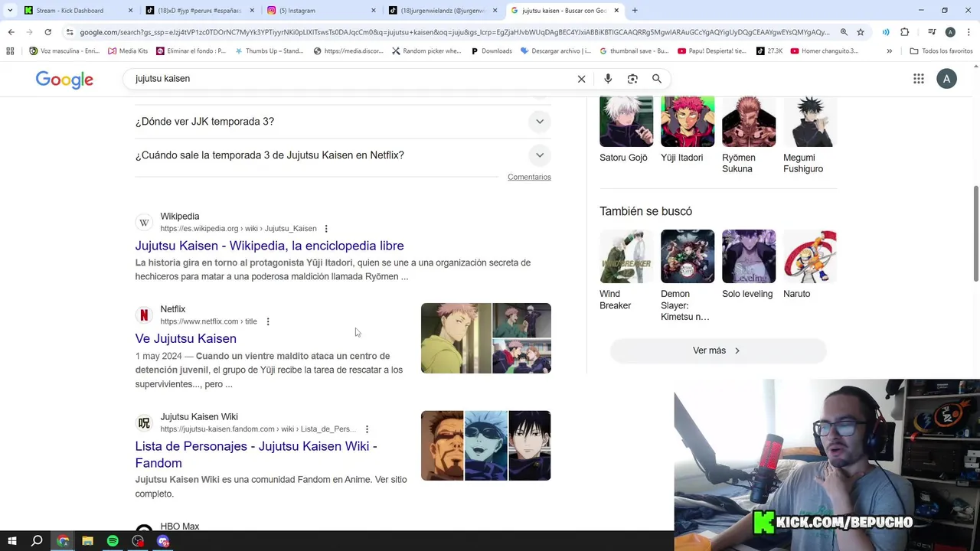Open 'Lista de Personajes' Fandom link
Viewport: 980px width, 551px height.
click(x=256, y=455)
